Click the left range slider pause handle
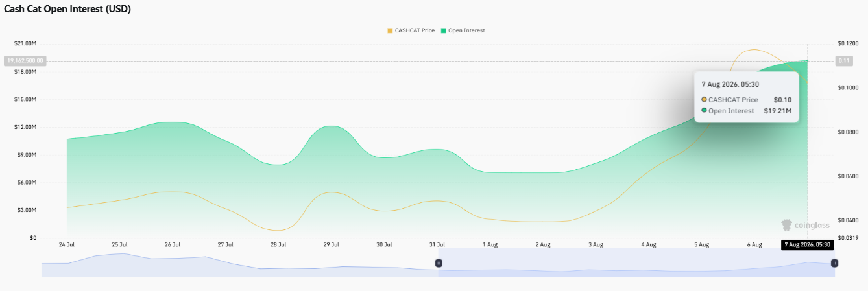The height and width of the screenshot is (291, 868). pyautogui.click(x=439, y=263)
